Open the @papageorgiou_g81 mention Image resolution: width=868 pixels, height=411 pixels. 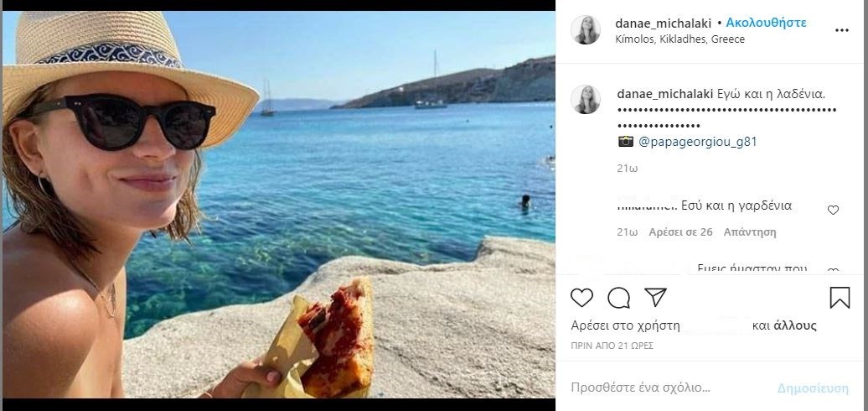[x=698, y=142]
